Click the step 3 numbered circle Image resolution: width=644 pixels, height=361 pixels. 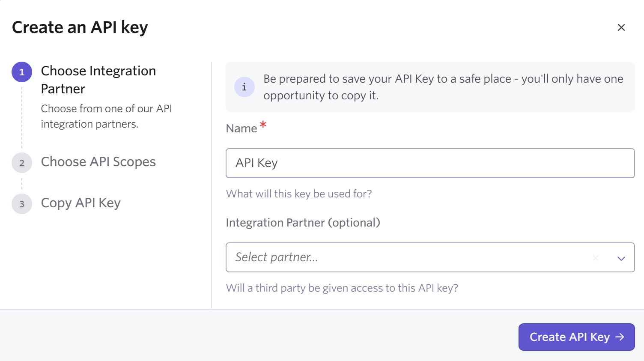(x=22, y=204)
